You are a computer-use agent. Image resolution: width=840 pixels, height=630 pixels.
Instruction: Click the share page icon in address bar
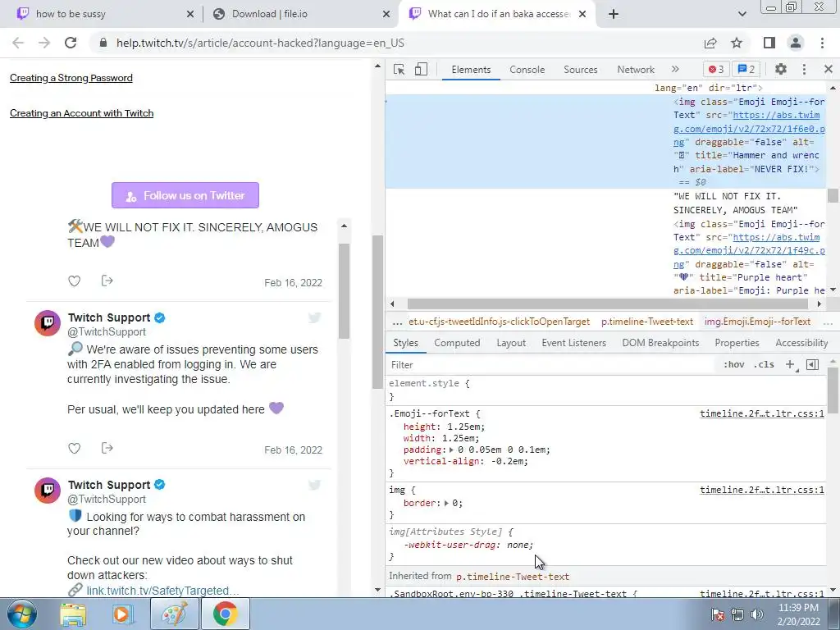(710, 43)
